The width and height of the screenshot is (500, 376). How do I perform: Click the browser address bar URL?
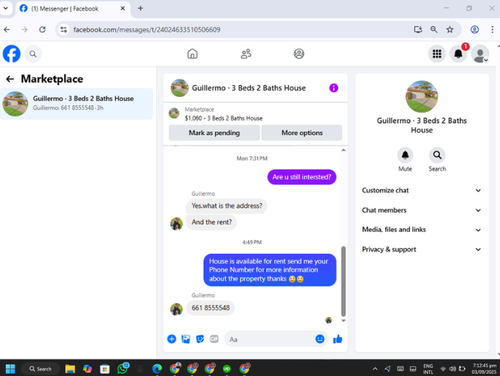pyautogui.click(x=147, y=30)
